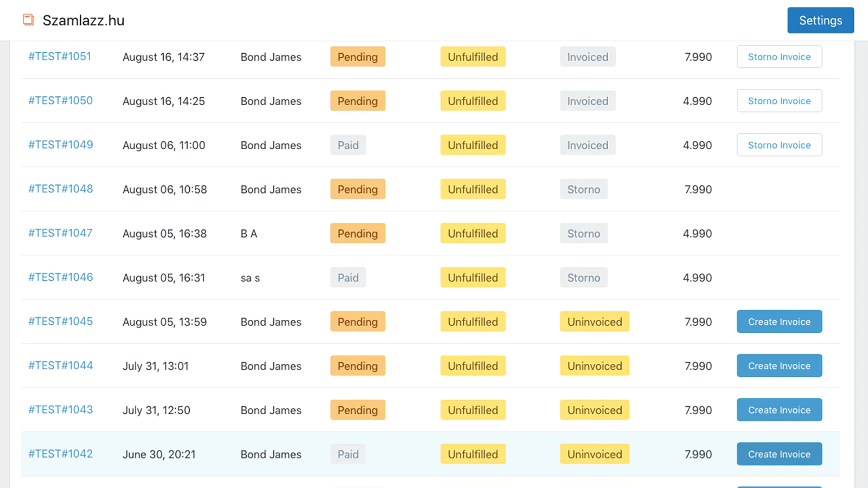Click Bond James in row #TEST#1051
This screenshot has height=488, width=868.
pyautogui.click(x=271, y=57)
